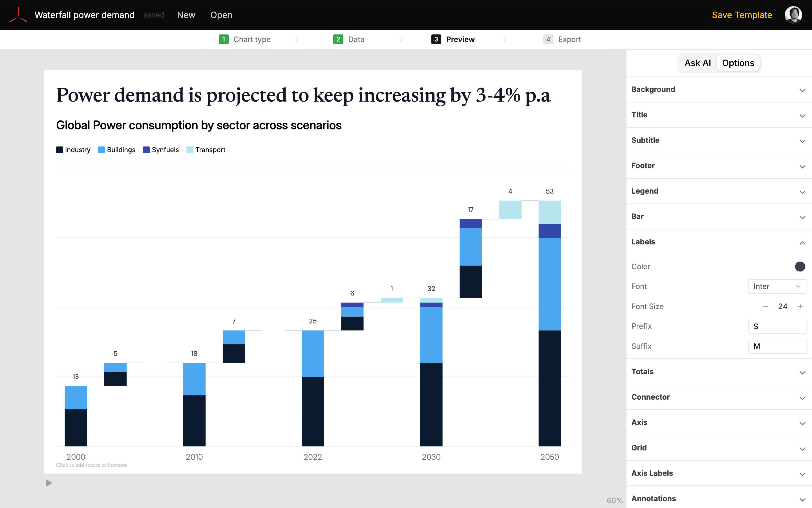
Task: Open the user profile avatar
Action: 793,15
